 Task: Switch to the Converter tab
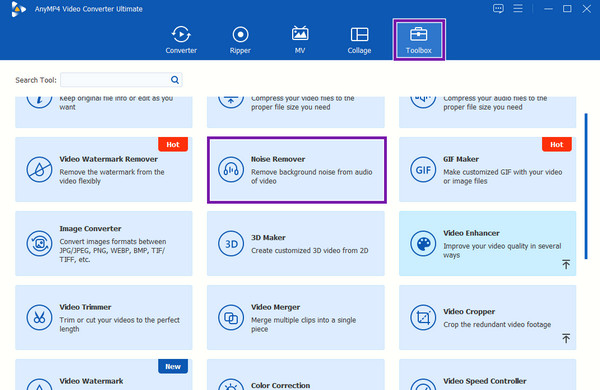click(x=181, y=40)
